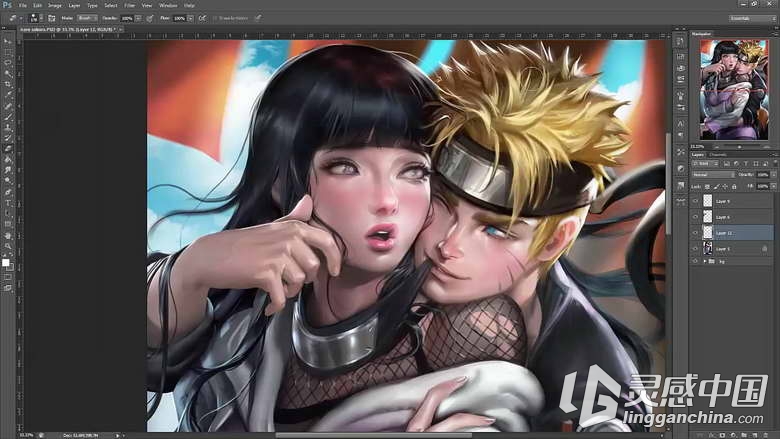
Task: Enable Erase to History checkbox
Action: (x=215, y=18)
